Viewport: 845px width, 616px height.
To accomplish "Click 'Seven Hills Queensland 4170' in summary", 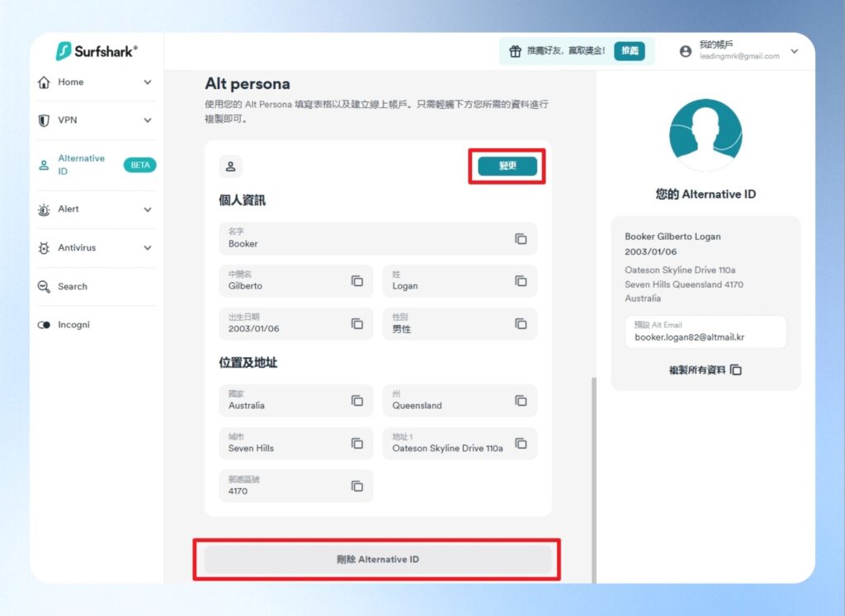I will [684, 284].
